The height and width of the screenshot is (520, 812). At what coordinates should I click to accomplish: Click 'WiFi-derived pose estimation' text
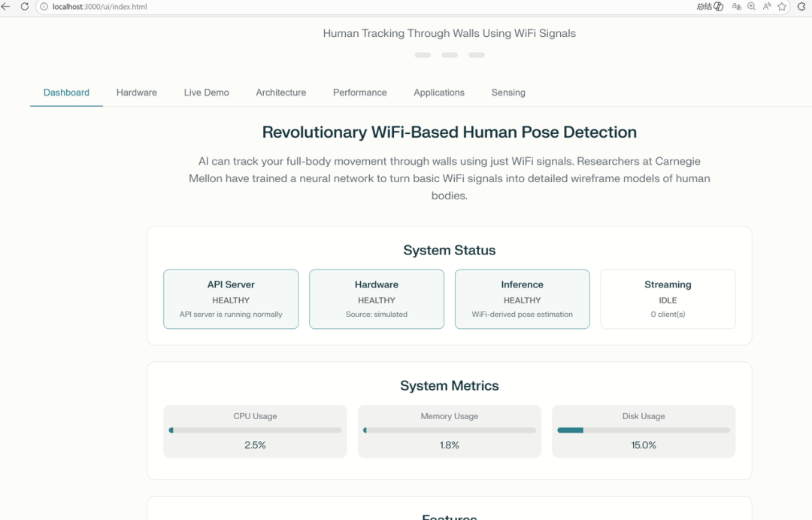coord(522,314)
